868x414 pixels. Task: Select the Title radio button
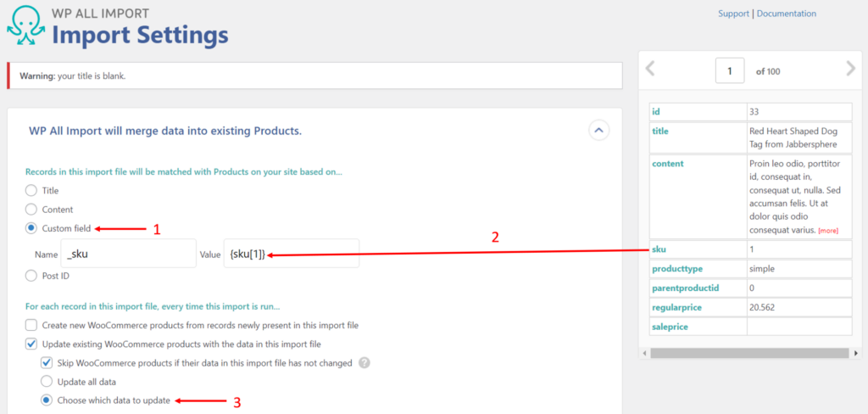coord(31,190)
